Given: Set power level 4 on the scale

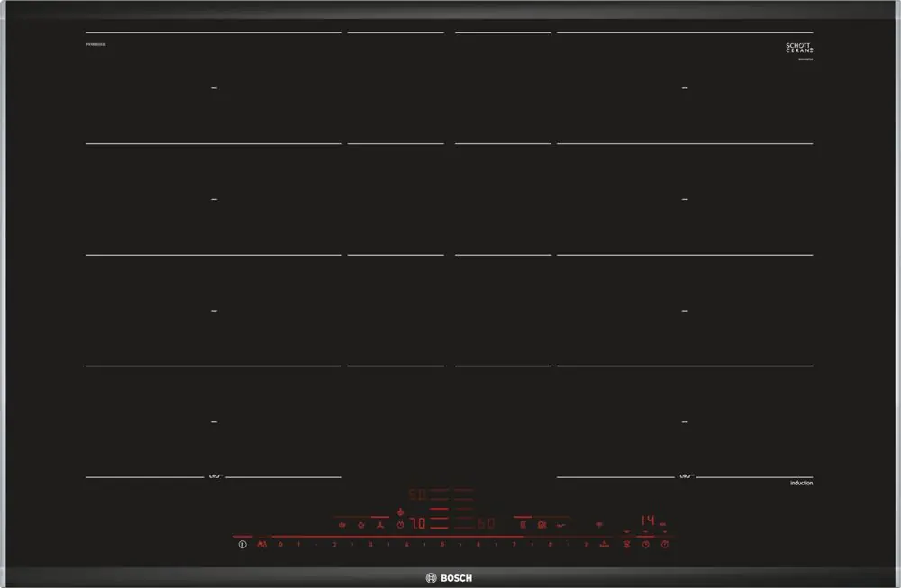Looking at the screenshot, I should [406, 545].
